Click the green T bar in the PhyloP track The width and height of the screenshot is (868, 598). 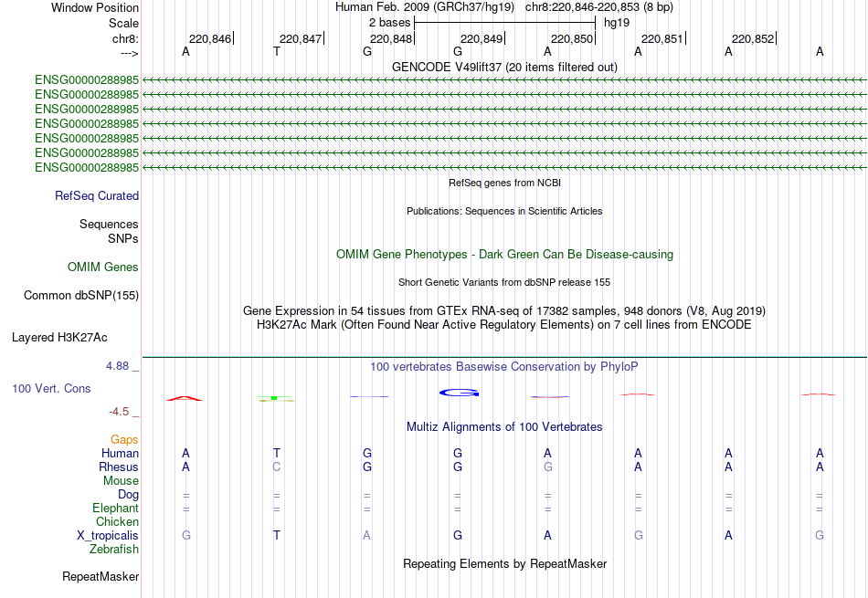point(276,398)
